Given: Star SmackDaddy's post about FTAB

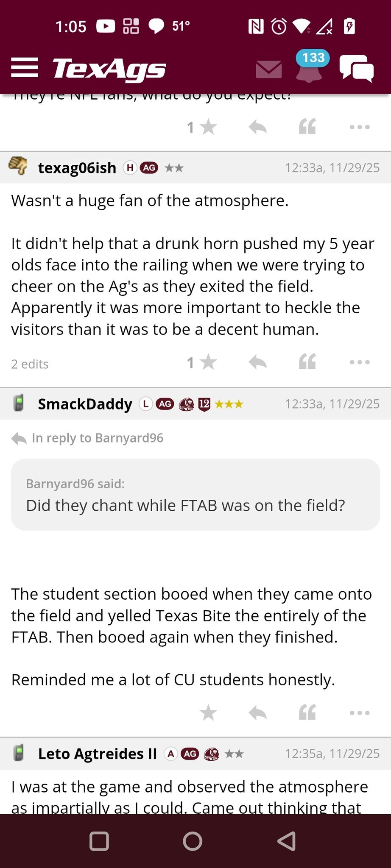Looking at the screenshot, I should tap(208, 713).
